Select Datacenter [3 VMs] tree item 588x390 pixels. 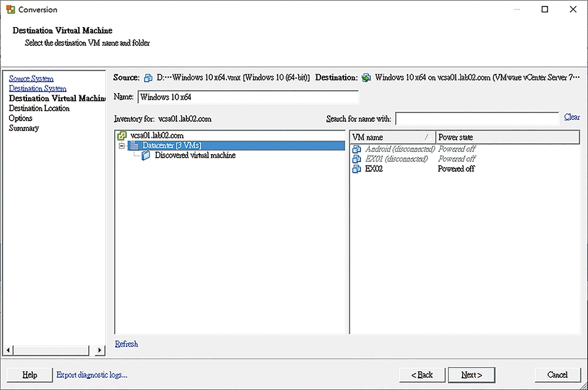point(236,145)
